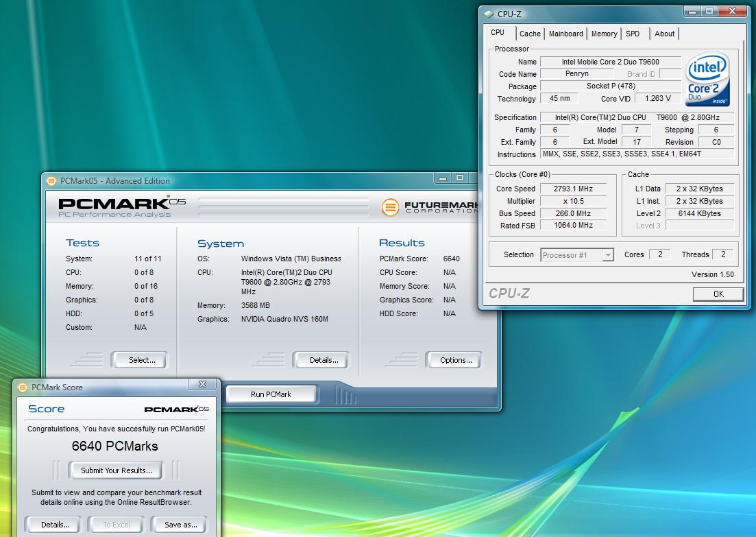Click the L1 Data value 2 x 32 KBytes

coord(700,189)
